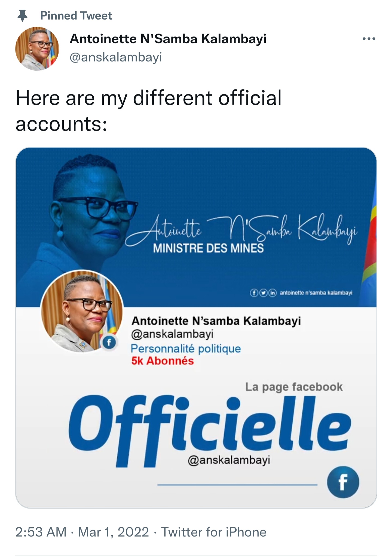This screenshot has width=392, height=557.
Task: Click the Mar 1, 2022 date
Action: [x=114, y=532]
